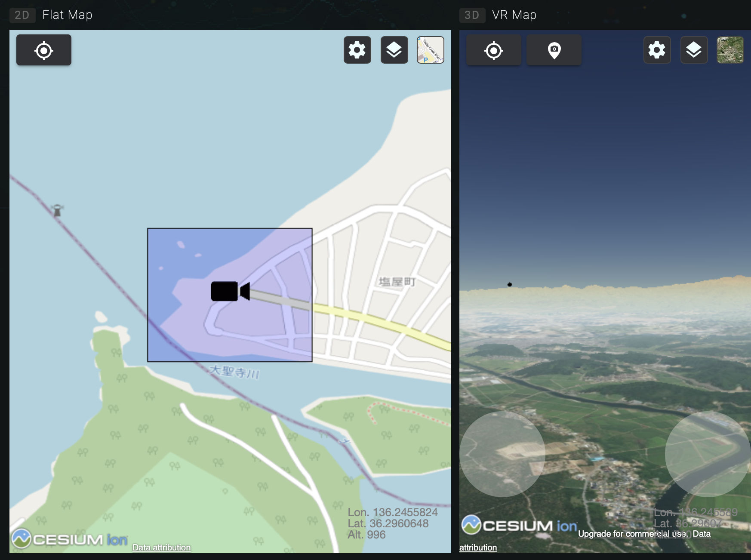The height and width of the screenshot is (560, 751).
Task: Click the recenter target icon on VR Map
Action: [493, 51]
